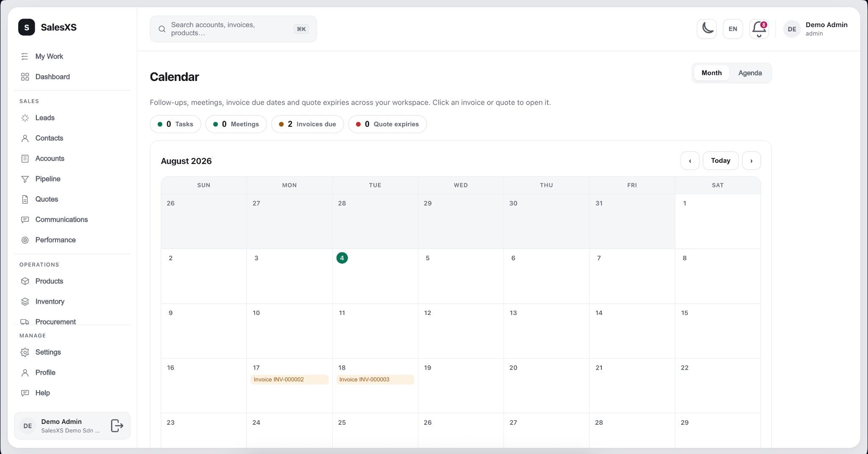This screenshot has width=868, height=454.
Task: Switch language using the EN button
Action: click(733, 29)
